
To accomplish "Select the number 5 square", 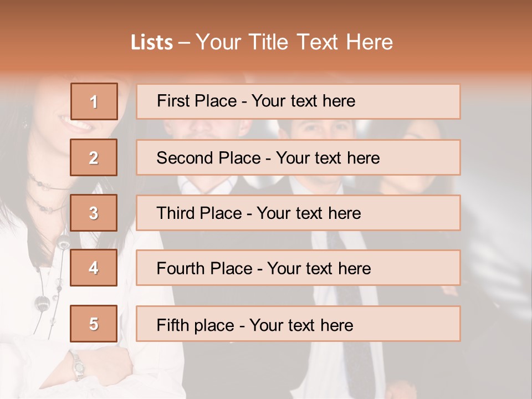I will click(x=94, y=324).
